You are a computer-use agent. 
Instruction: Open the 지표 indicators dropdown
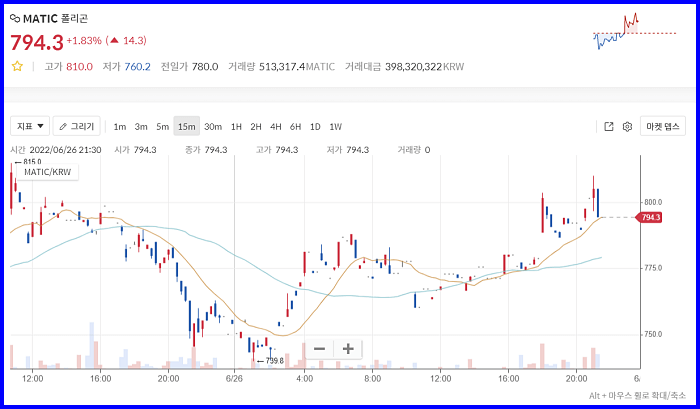[30, 126]
